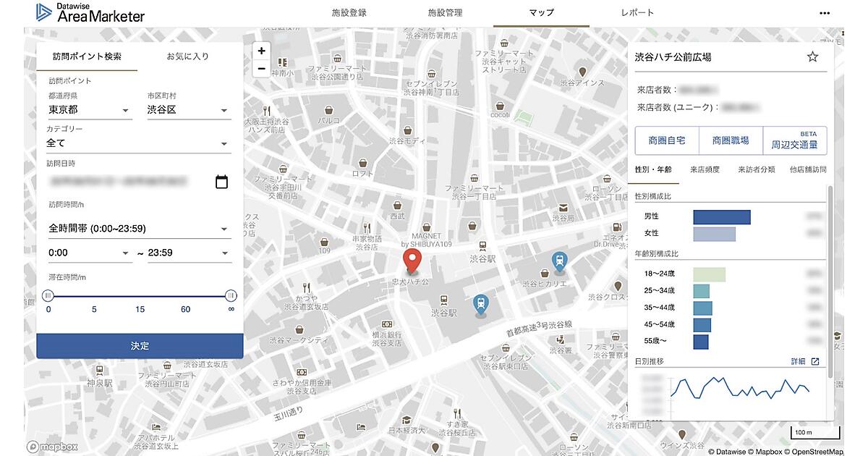Viewport: 868px width, 456px height.
Task: Switch to the お気に入り tab
Action: click(188, 56)
